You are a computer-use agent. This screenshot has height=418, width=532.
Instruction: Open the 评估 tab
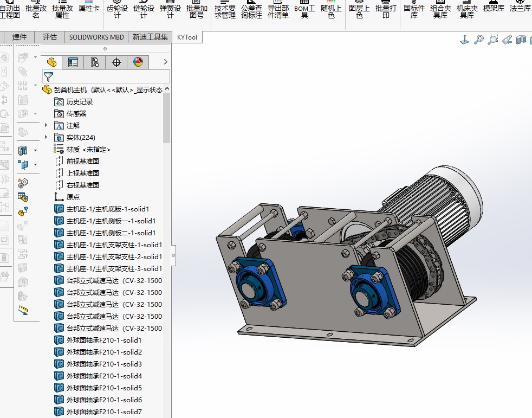(50, 37)
